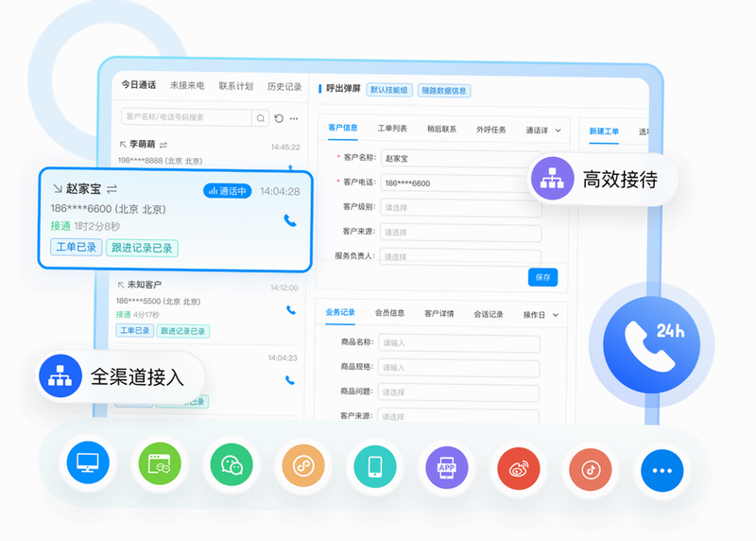The width and height of the screenshot is (756, 541).
Task: Select the 会话记录 tab
Action: click(488, 314)
